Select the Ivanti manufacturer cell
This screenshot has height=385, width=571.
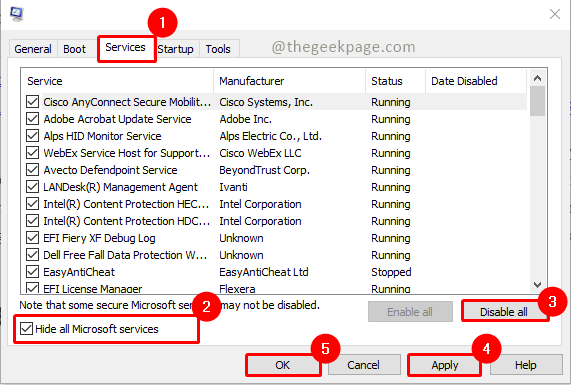pos(233,187)
